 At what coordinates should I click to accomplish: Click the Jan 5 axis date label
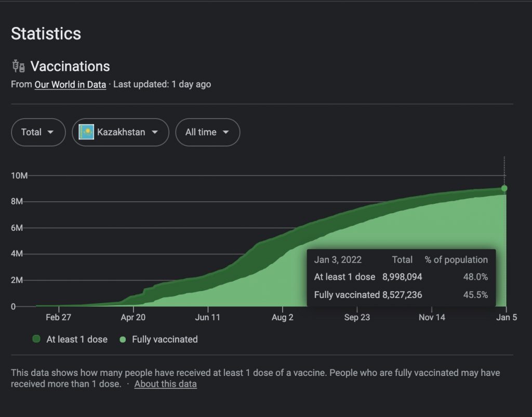(x=507, y=318)
